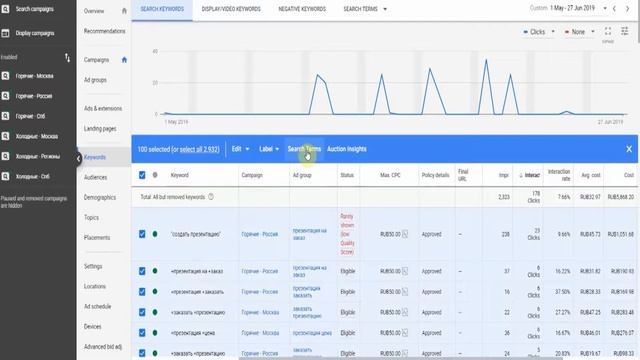Sort by the Interactions column header

tap(529, 175)
